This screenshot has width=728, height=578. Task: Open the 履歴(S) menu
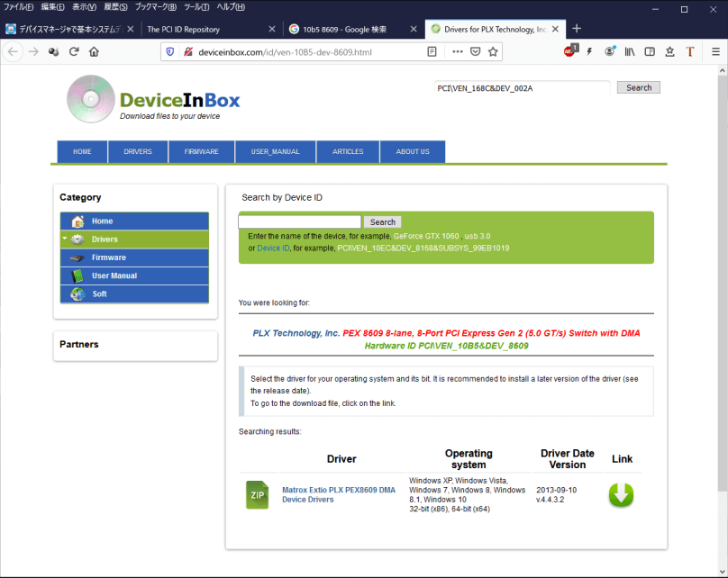(115, 7)
